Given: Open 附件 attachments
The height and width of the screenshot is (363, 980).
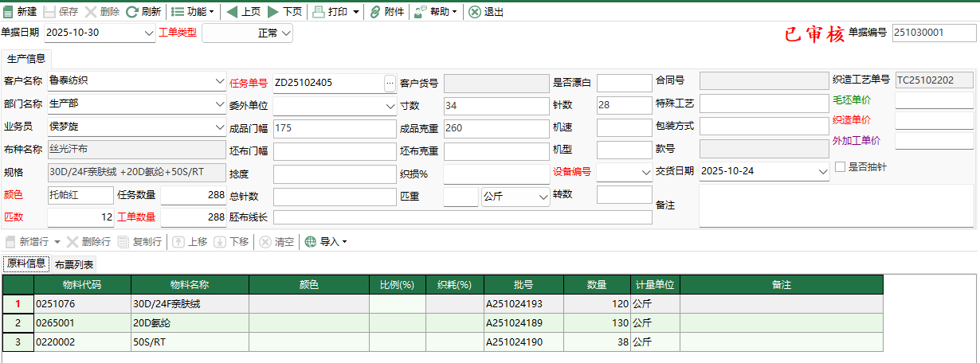Looking at the screenshot, I should pos(386,12).
